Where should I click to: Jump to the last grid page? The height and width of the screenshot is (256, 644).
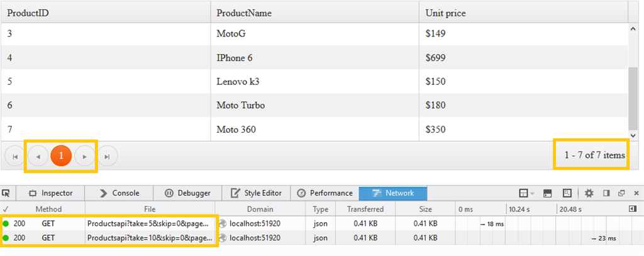point(108,156)
